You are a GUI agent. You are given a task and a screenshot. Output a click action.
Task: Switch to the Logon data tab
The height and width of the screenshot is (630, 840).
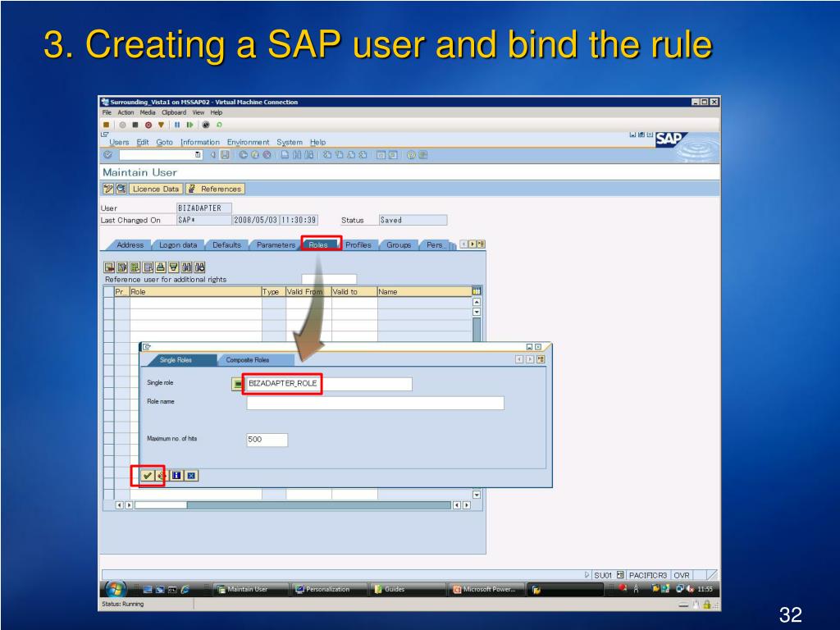point(178,244)
